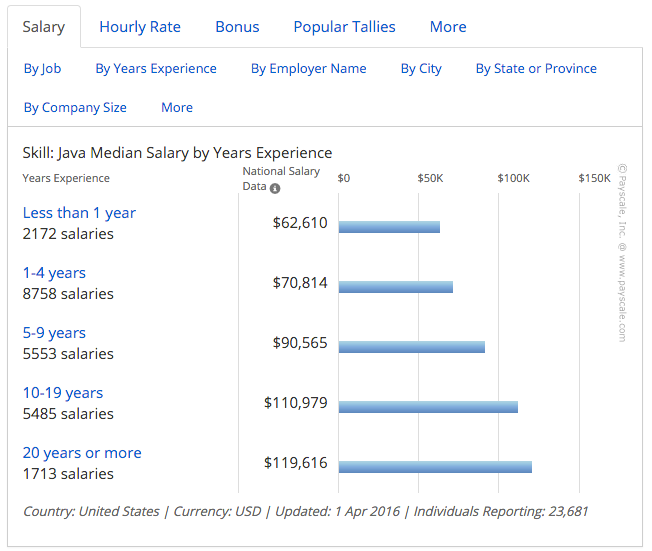Show salaries By Employer Name
This screenshot has height=551, width=652.
pyautogui.click(x=309, y=69)
